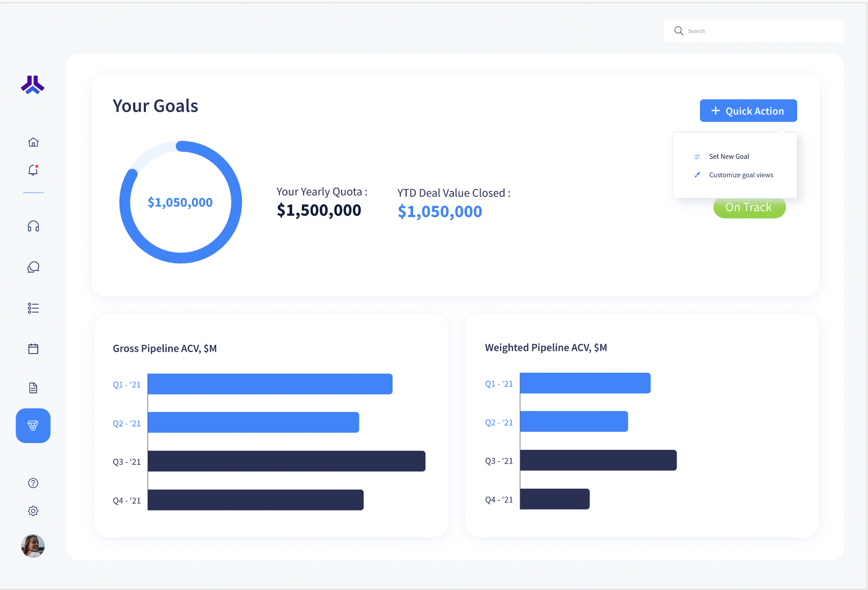868x590 pixels.
Task: Choose Set New Goal from the menu
Action: (x=729, y=156)
